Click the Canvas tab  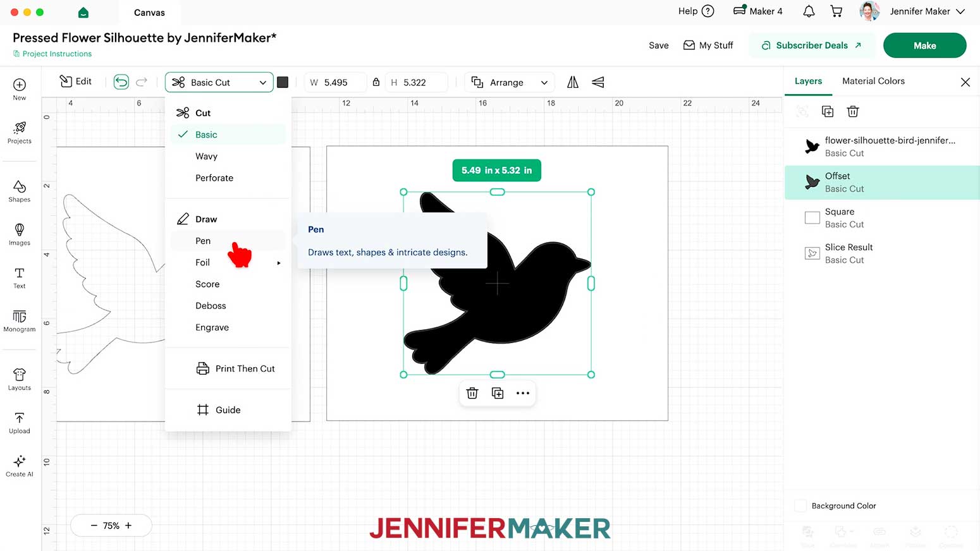149,13
